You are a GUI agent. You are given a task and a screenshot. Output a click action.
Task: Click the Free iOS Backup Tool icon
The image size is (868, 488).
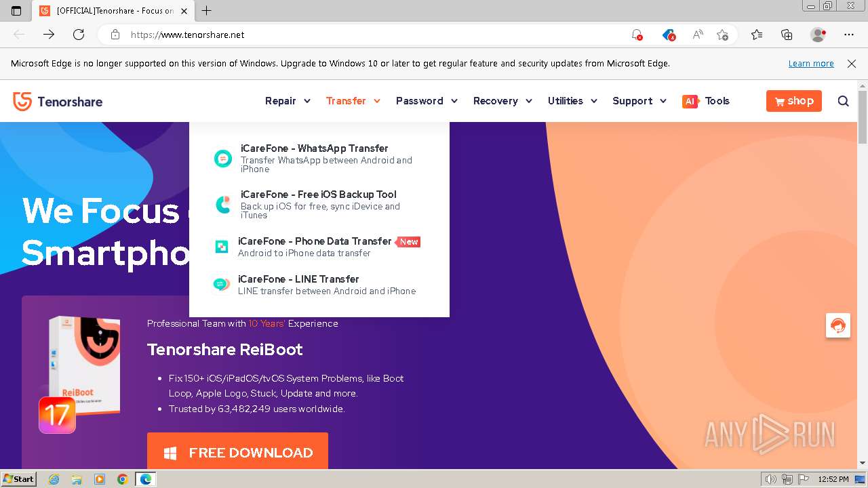coord(222,205)
